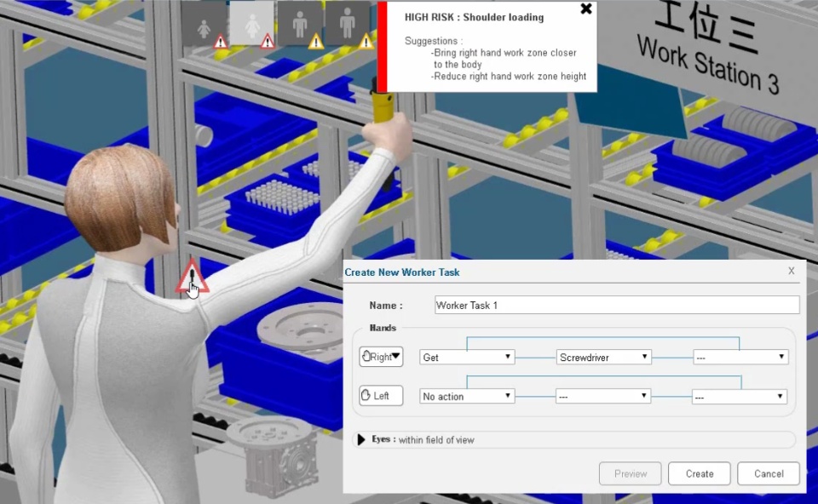Click the 'Reduce right hand work zone height' suggestion
The image size is (818, 504).
pyautogui.click(x=509, y=76)
